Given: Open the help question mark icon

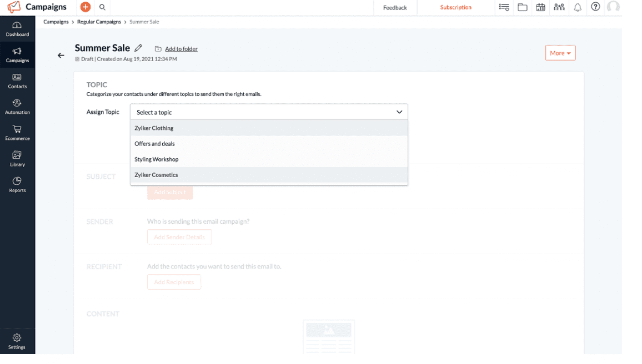Looking at the screenshot, I should point(595,7).
